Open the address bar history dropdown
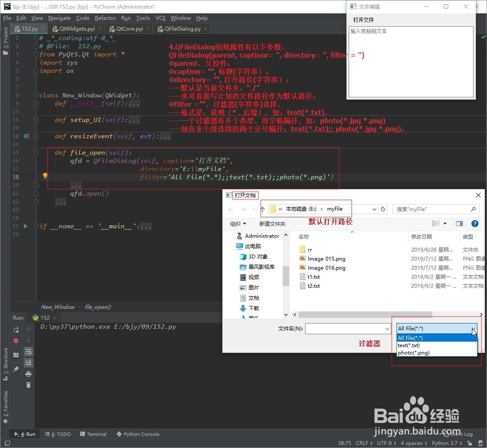Screen dimensions: 487x448 (374, 209)
